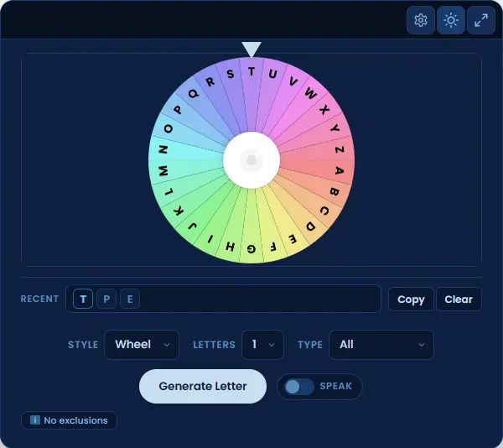The image size is (503, 448).
Task: Click the letter U on the wheel
Action: point(272,74)
